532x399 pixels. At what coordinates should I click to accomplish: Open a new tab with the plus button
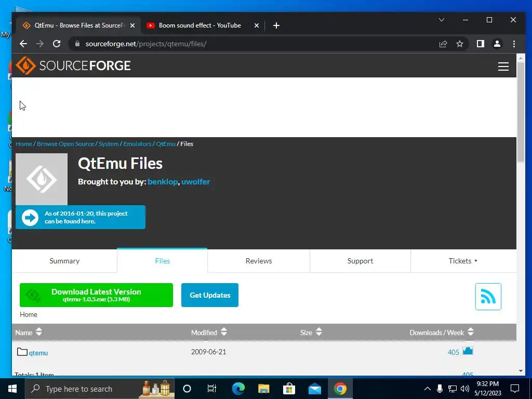[x=276, y=25]
